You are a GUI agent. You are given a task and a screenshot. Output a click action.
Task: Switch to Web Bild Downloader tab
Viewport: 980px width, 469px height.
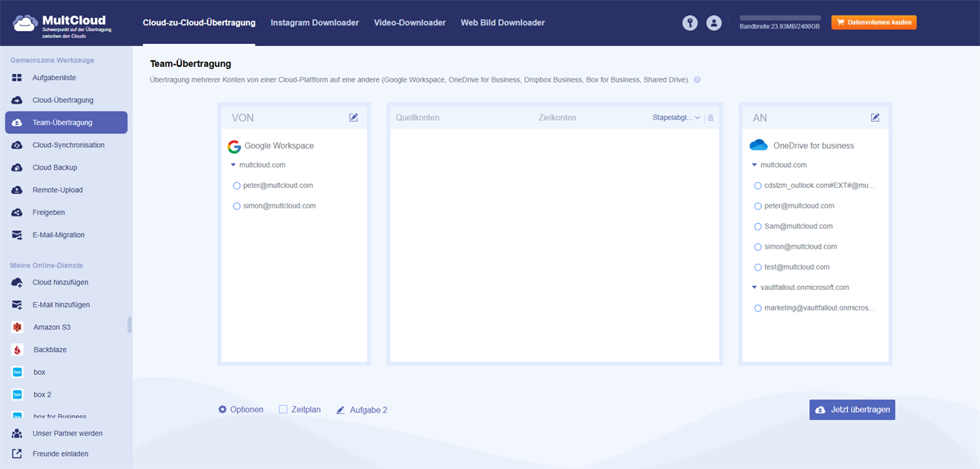click(502, 23)
